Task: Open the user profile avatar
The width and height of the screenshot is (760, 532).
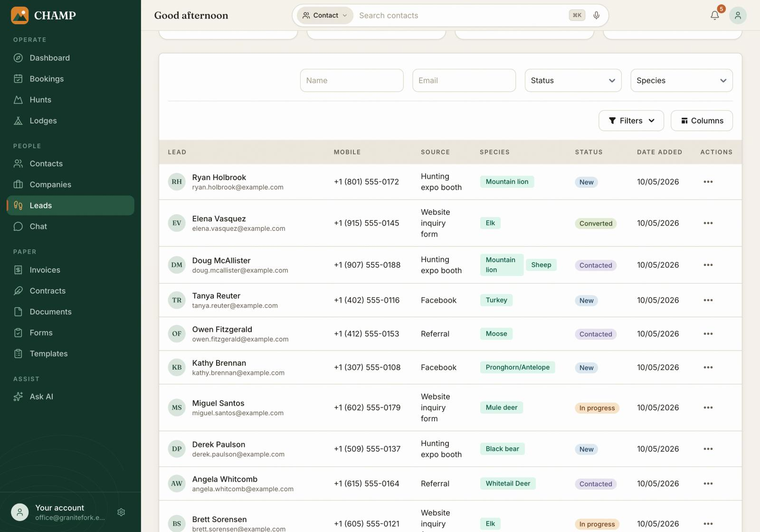Action: point(738,15)
